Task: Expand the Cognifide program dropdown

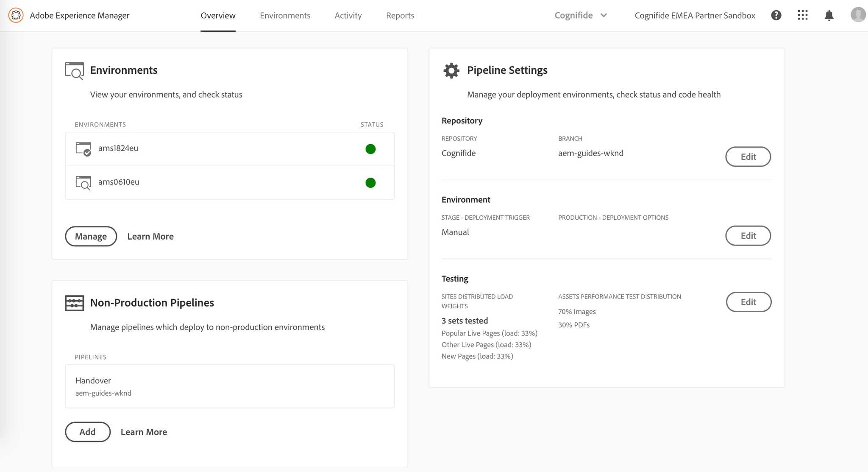Action: tap(581, 15)
